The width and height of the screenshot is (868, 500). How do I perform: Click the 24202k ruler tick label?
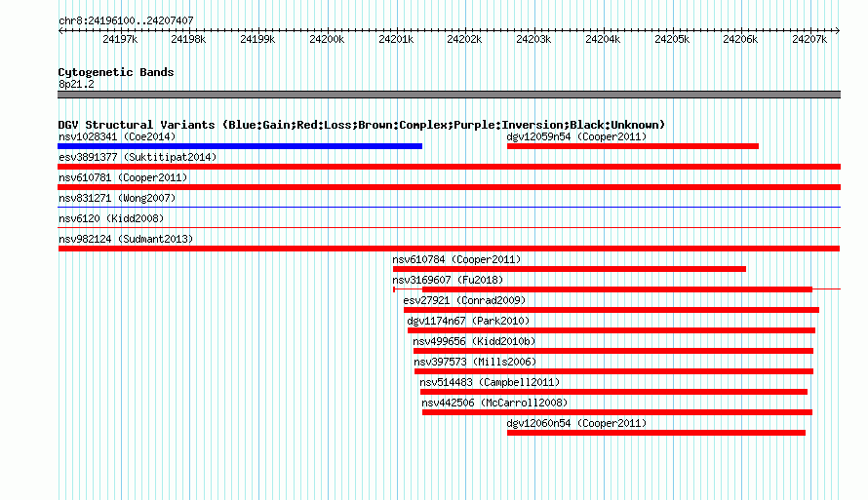coord(464,39)
